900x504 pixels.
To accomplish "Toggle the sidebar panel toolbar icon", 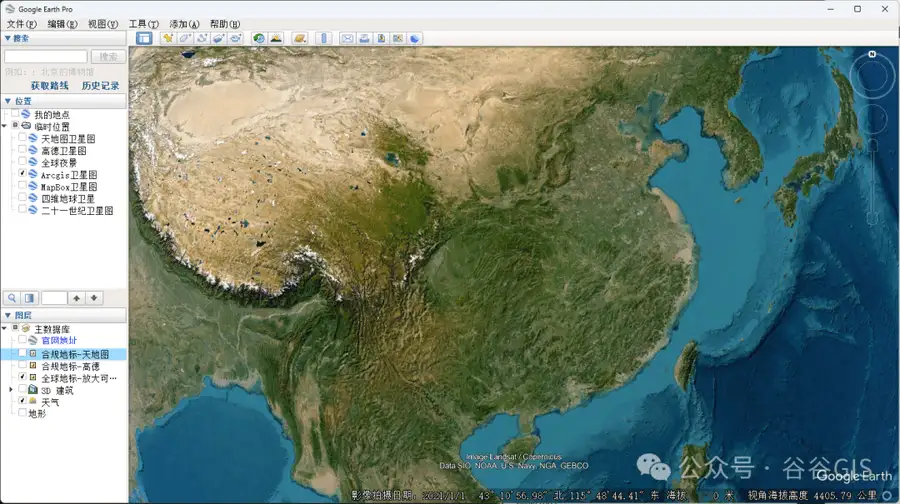I will [x=144, y=38].
